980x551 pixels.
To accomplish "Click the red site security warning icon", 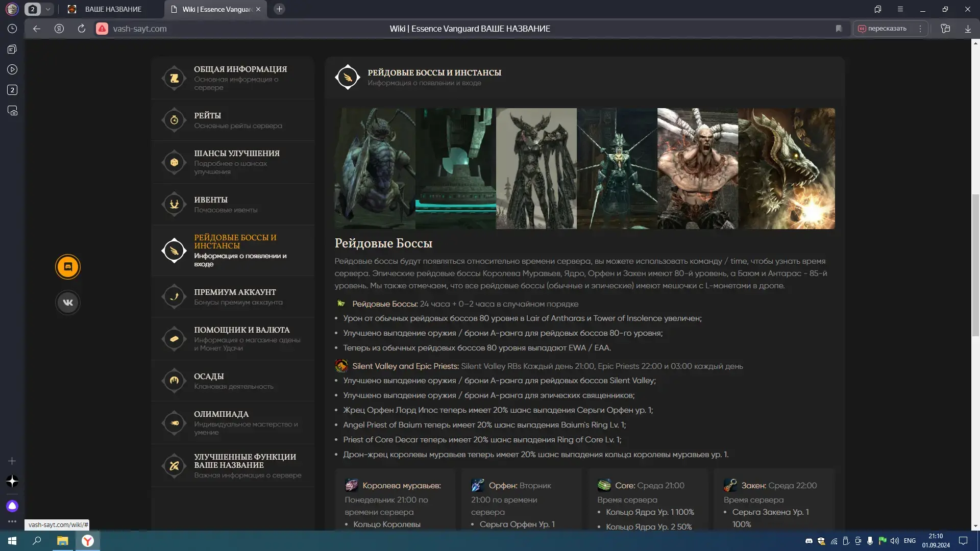I will point(102,29).
